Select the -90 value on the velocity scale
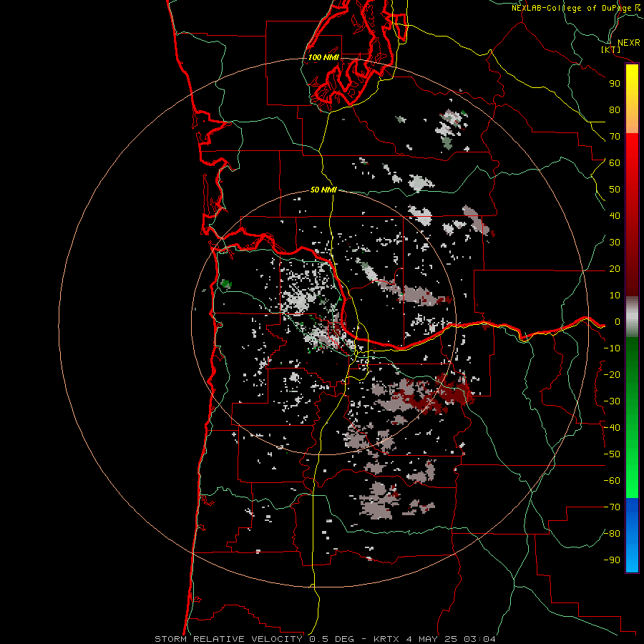 coord(612,560)
